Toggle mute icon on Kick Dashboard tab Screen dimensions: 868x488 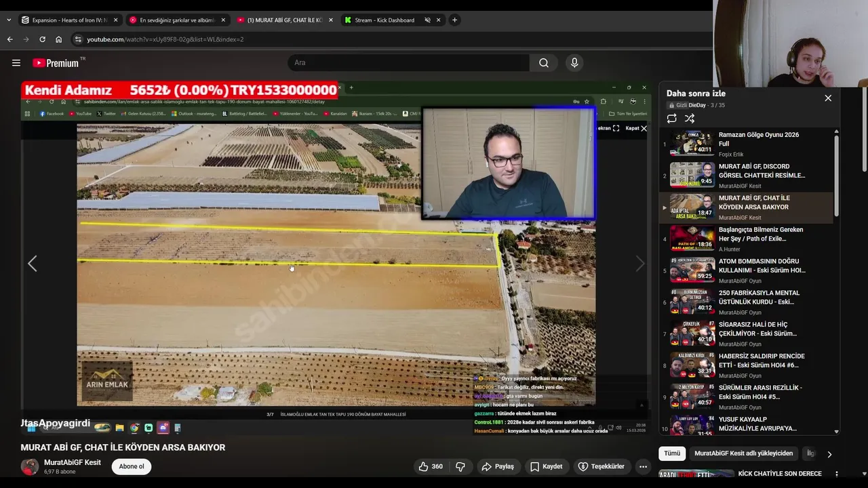tap(427, 20)
